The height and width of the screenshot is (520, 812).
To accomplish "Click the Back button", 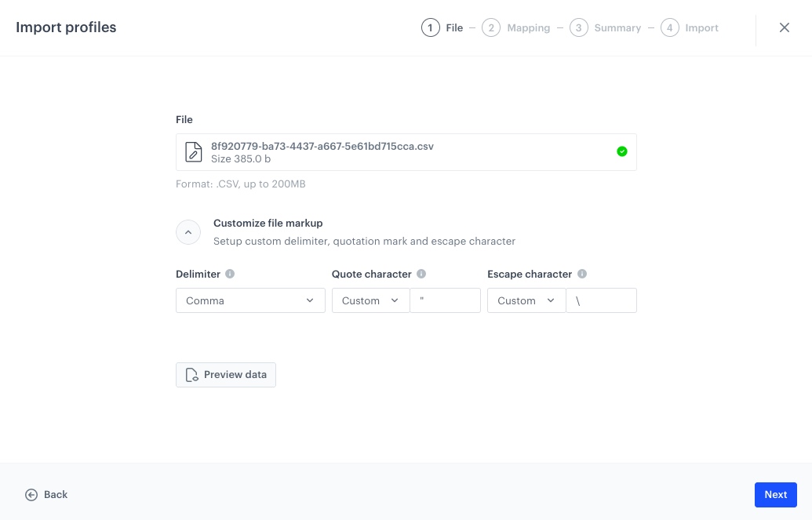I will point(46,494).
